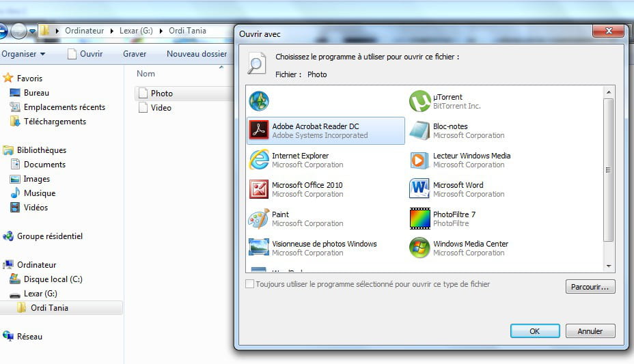Choose the Adobe Acrobat Reader DC icon

coord(259,130)
